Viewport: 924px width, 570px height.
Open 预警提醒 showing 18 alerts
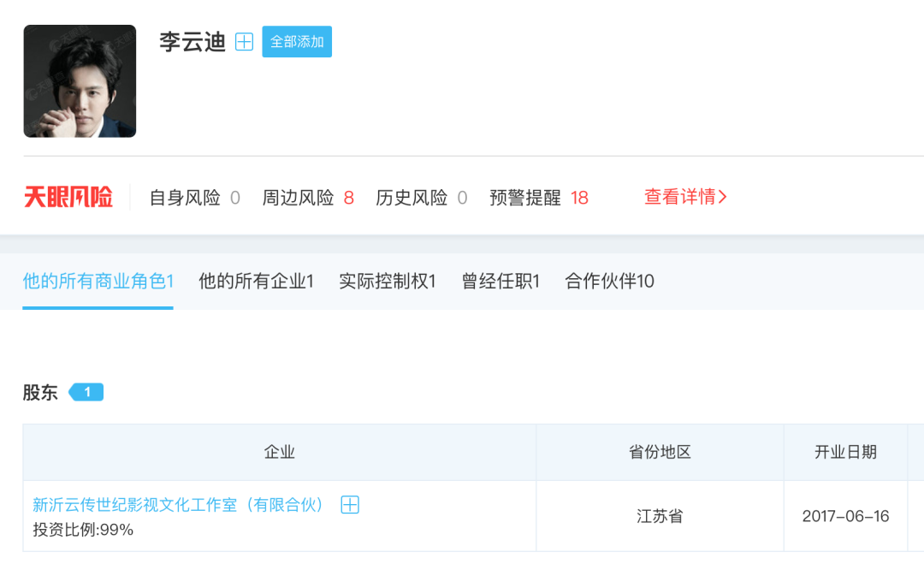pos(539,198)
